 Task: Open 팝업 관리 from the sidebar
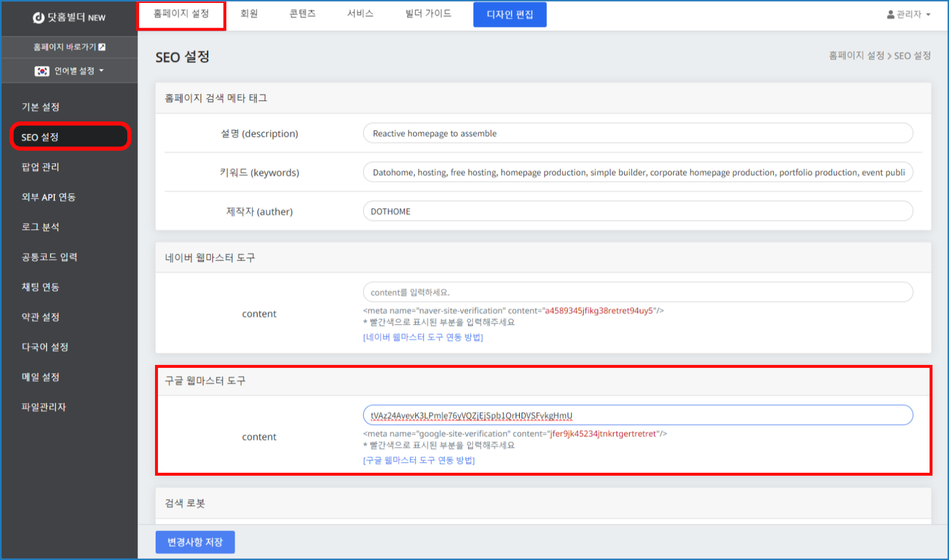(40, 167)
